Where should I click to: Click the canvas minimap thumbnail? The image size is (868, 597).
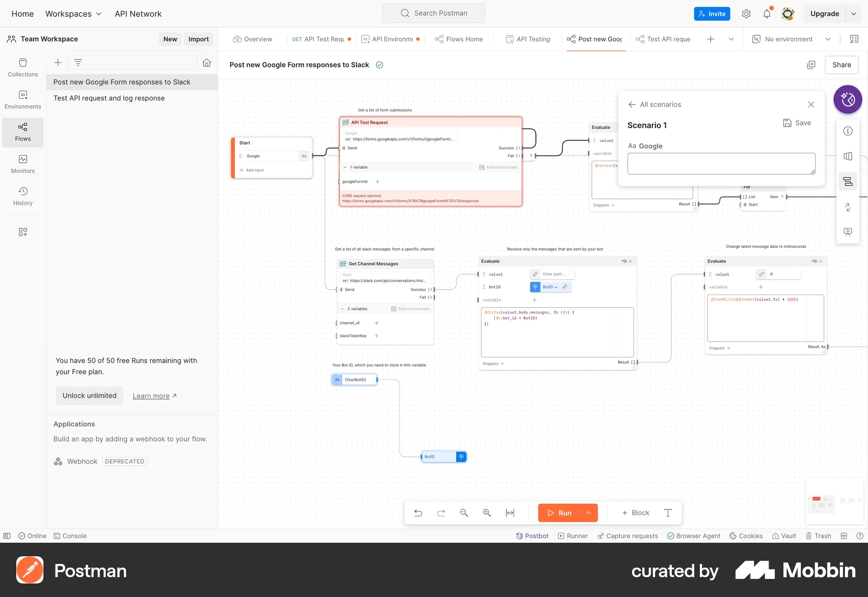[x=834, y=501]
